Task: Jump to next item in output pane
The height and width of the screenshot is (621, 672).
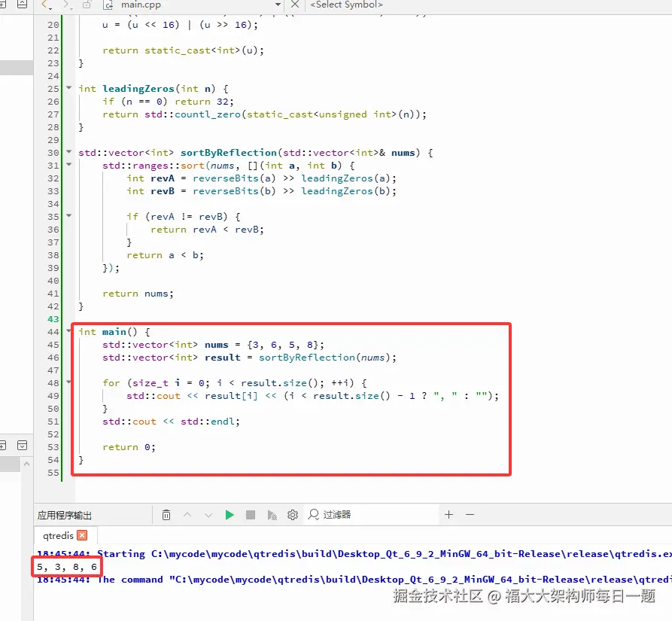Action: (x=208, y=515)
